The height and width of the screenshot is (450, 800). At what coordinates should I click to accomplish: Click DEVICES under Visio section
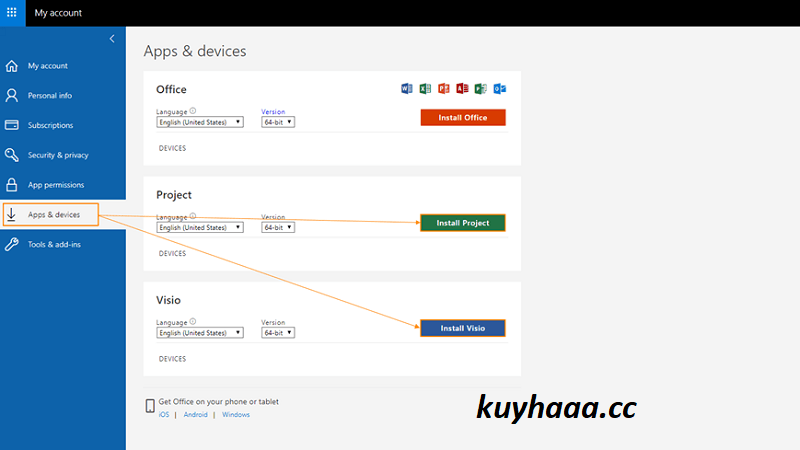pyautogui.click(x=172, y=359)
